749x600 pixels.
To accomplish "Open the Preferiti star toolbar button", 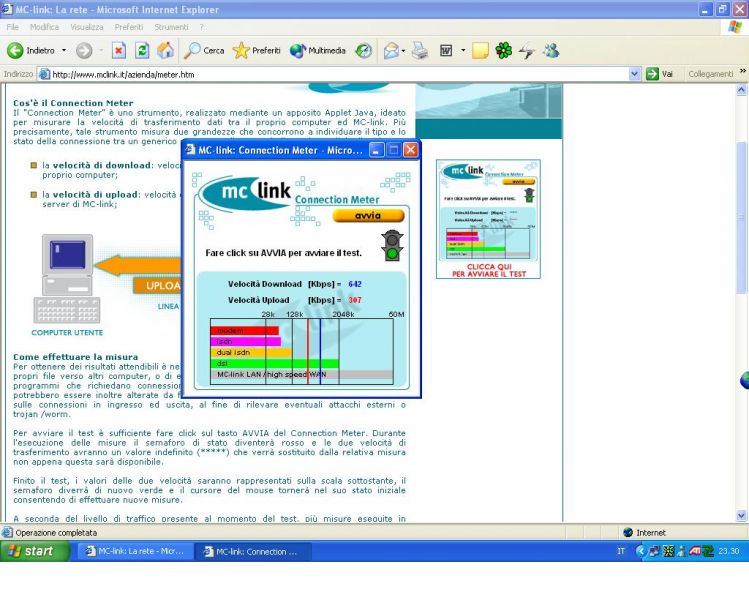I will pos(257,50).
